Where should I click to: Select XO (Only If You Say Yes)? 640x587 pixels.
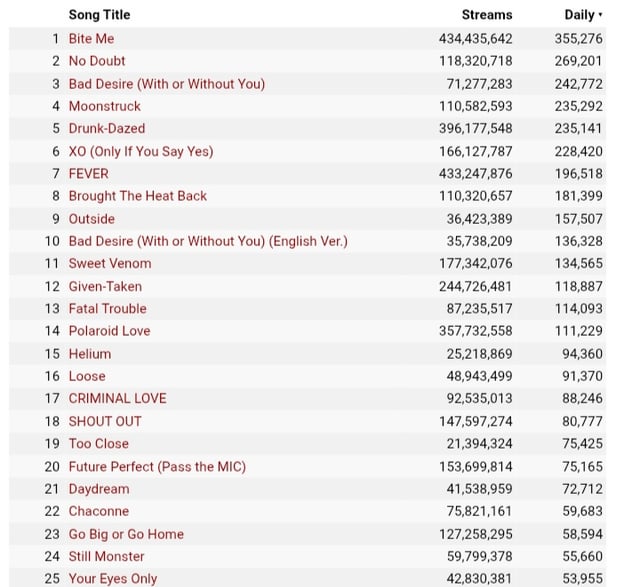coord(140,151)
